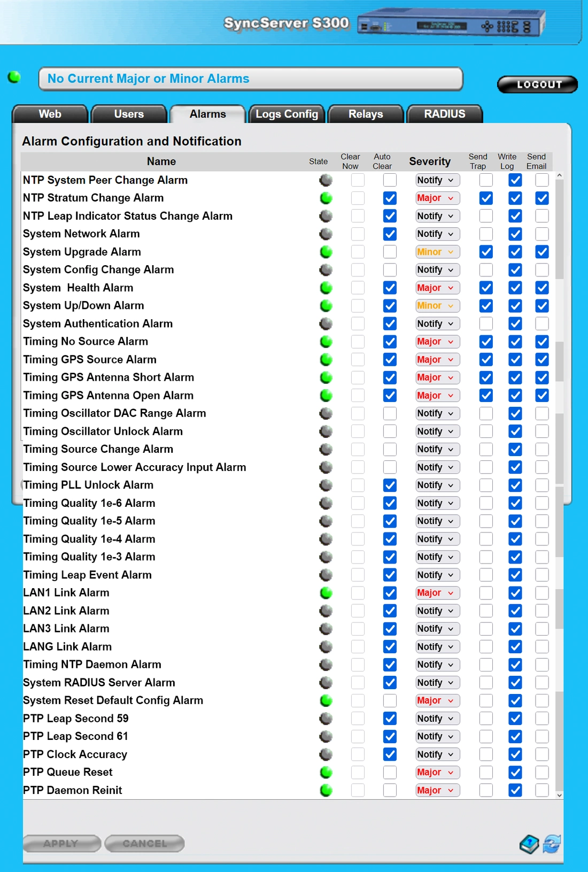
Task: Click state LED for PTP Queue Reset
Action: coord(326,772)
